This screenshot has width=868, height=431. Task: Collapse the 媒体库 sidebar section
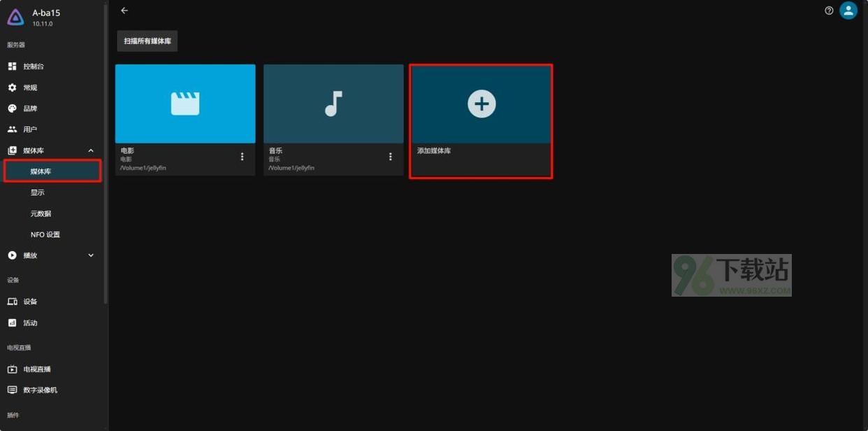coord(91,150)
